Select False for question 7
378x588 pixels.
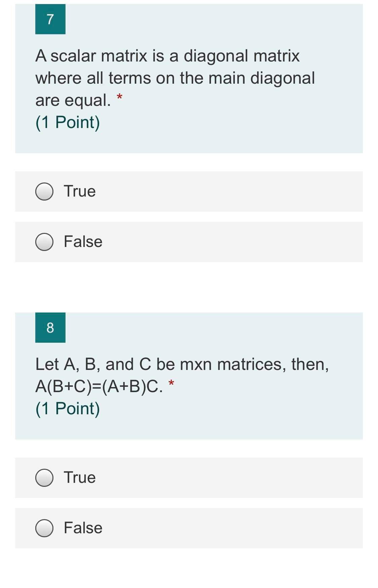[45, 242]
